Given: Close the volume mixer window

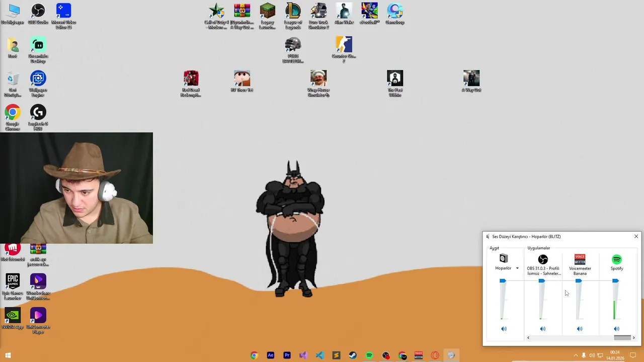Looking at the screenshot, I should point(636,236).
